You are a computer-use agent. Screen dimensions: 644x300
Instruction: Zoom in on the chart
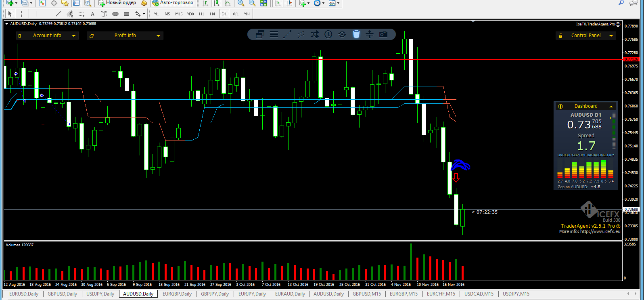click(x=241, y=3)
